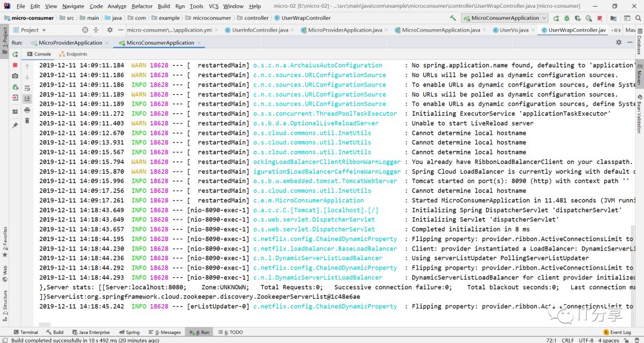
Task: Open Project Structure icon in top toolbar
Action: (x=614, y=18)
